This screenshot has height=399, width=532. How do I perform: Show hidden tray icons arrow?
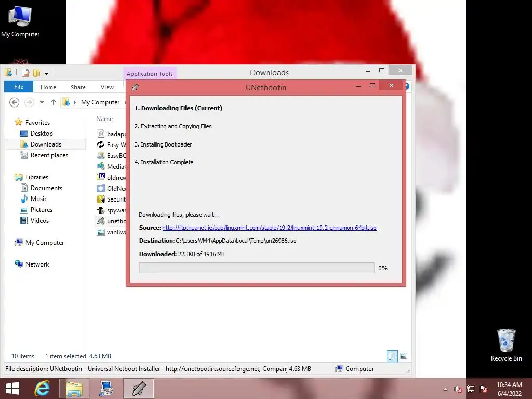click(x=445, y=389)
